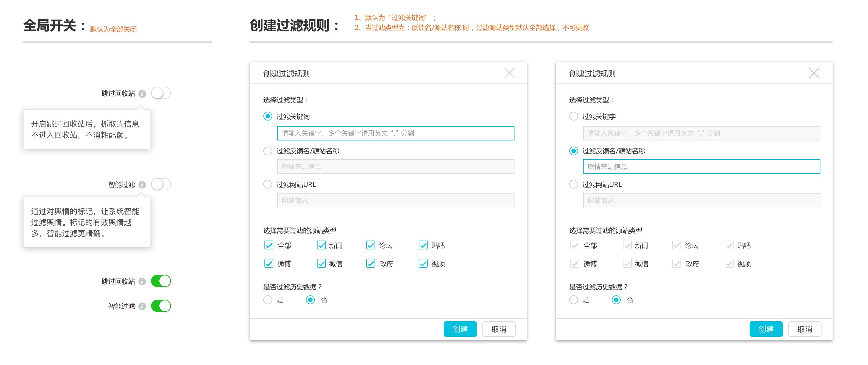This screenshot has height=365, width=868.
Task: Click 取消 in the right dialog
Action: (805, 329)
